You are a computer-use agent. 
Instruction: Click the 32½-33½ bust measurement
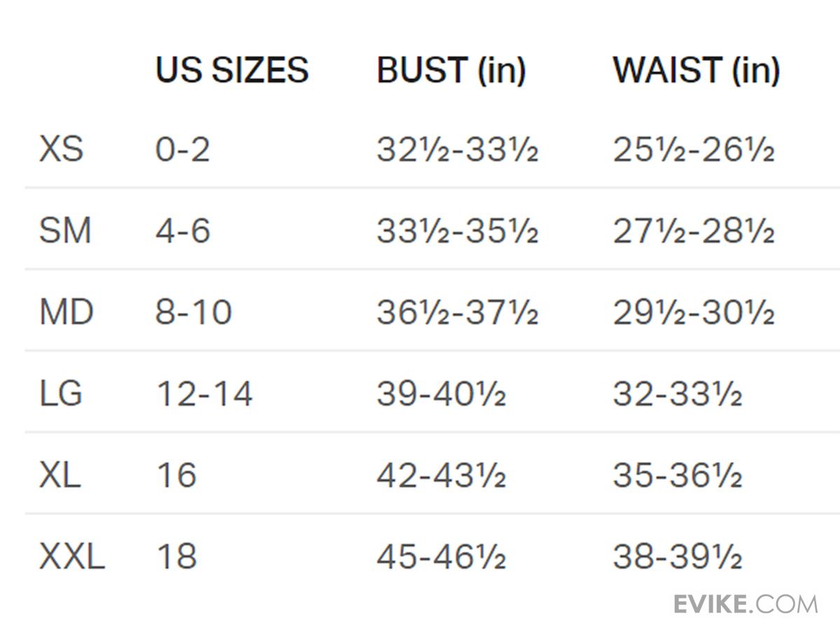[457, 150]
